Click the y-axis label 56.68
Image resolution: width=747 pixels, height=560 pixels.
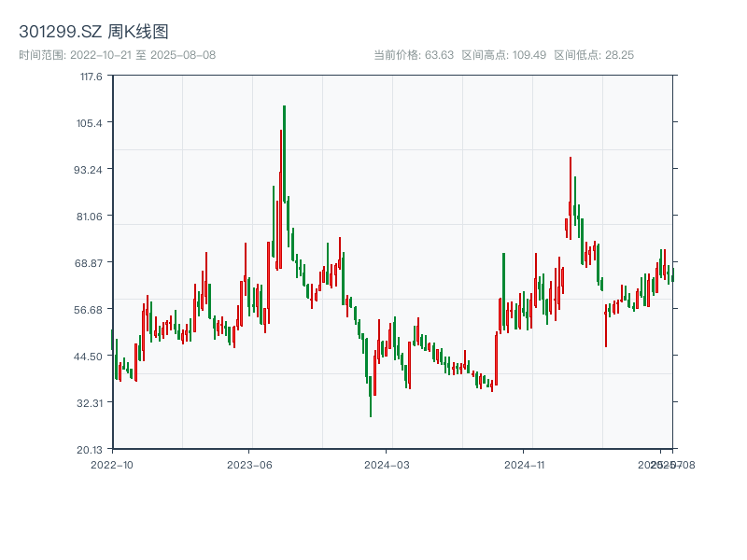coord(88,310)
